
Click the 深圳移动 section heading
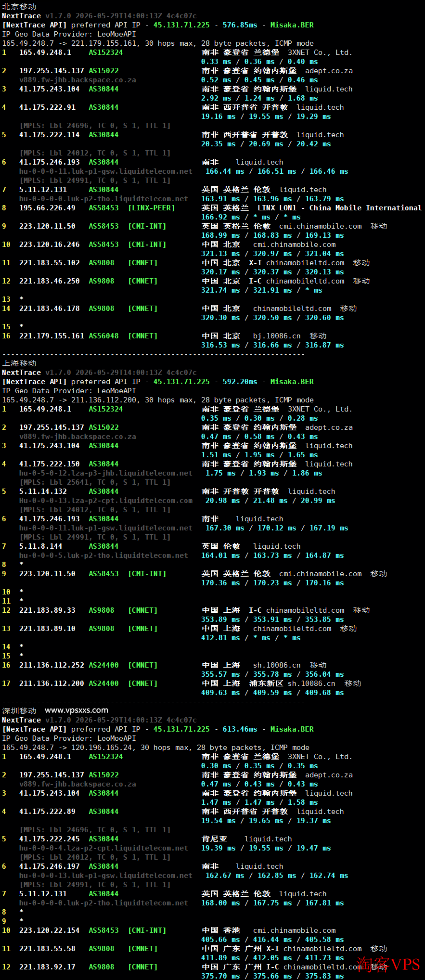tap(19, 711)
